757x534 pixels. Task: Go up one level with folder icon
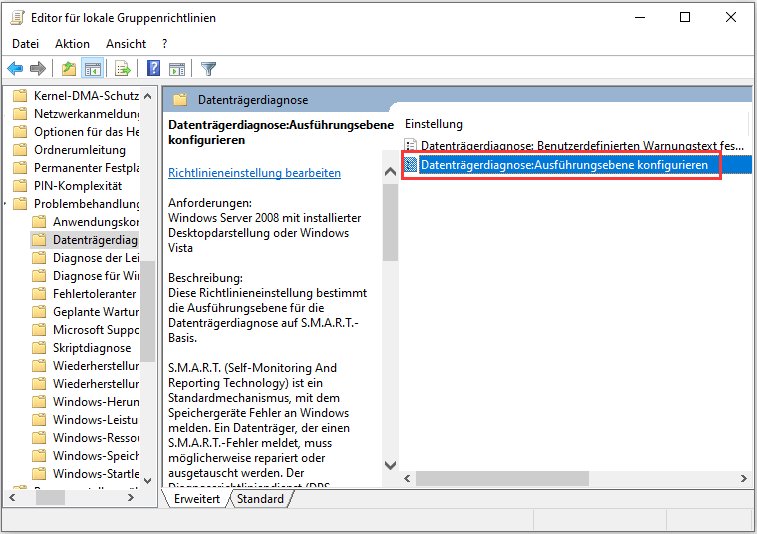(x=69, y=69)
